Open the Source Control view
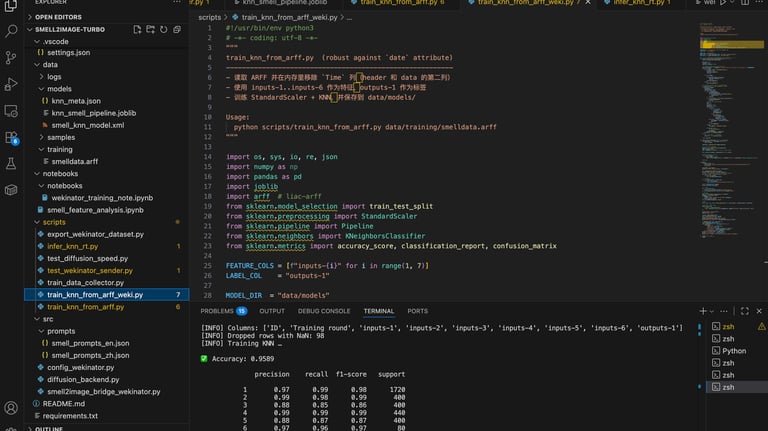The height and width of the screenshot is (431, 768). tap(11, 57)
